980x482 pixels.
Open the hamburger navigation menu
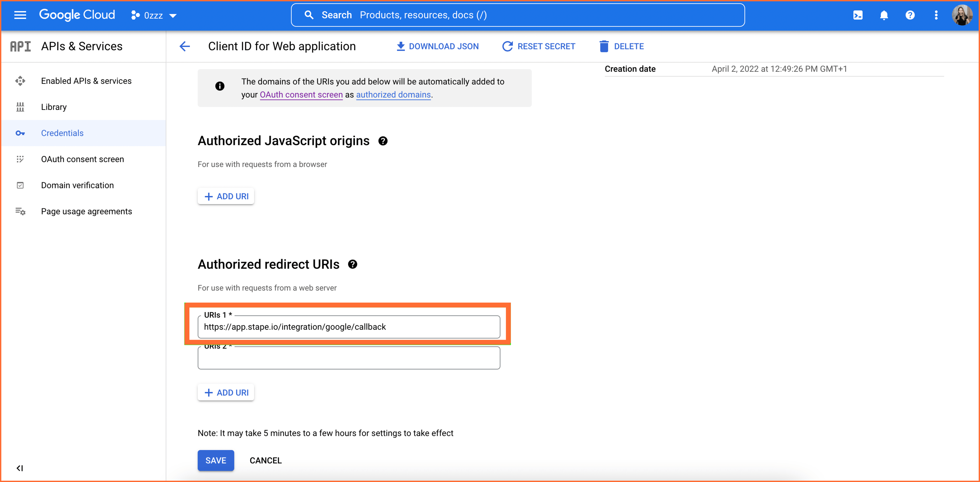click(20, 15)
